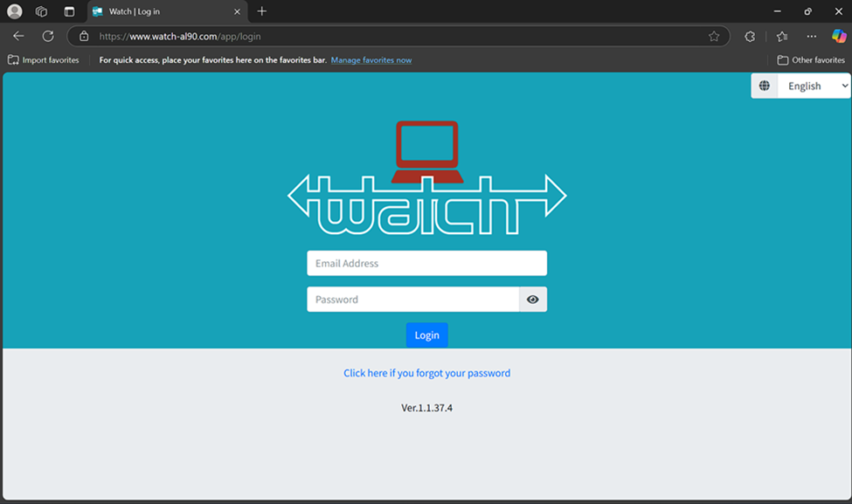Click Manage favorites now link

click(x=371, y=60)
